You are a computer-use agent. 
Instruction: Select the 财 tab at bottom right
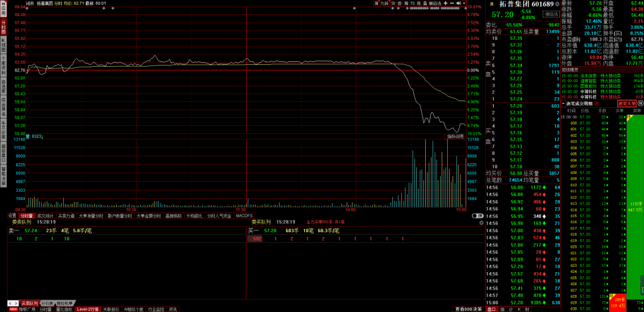pos(526,309)
